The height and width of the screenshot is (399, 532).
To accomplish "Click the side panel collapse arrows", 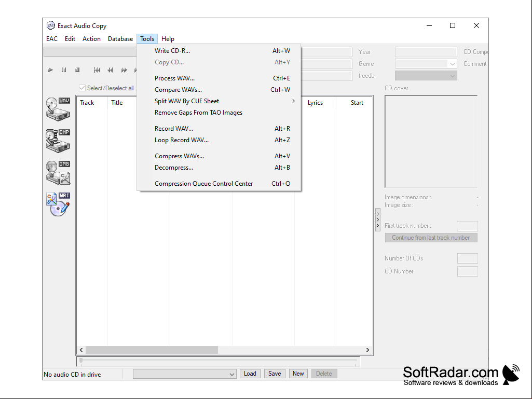I will click(x=378, y=220).
